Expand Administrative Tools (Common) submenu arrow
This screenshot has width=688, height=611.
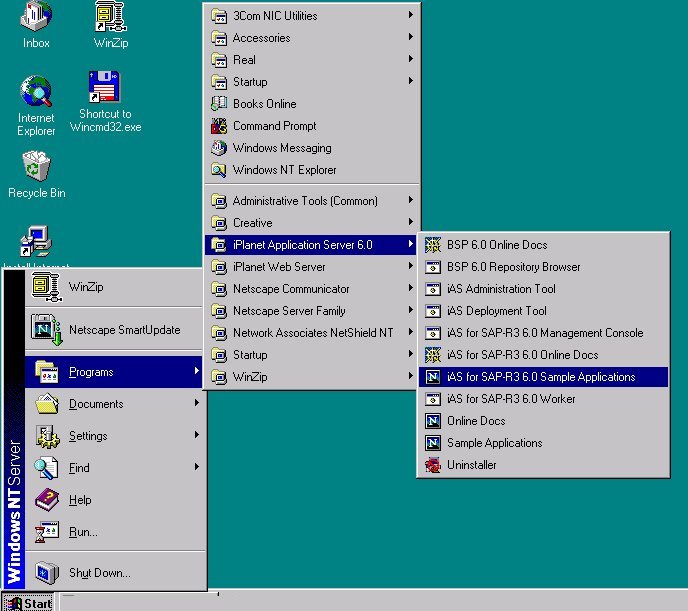411,200
